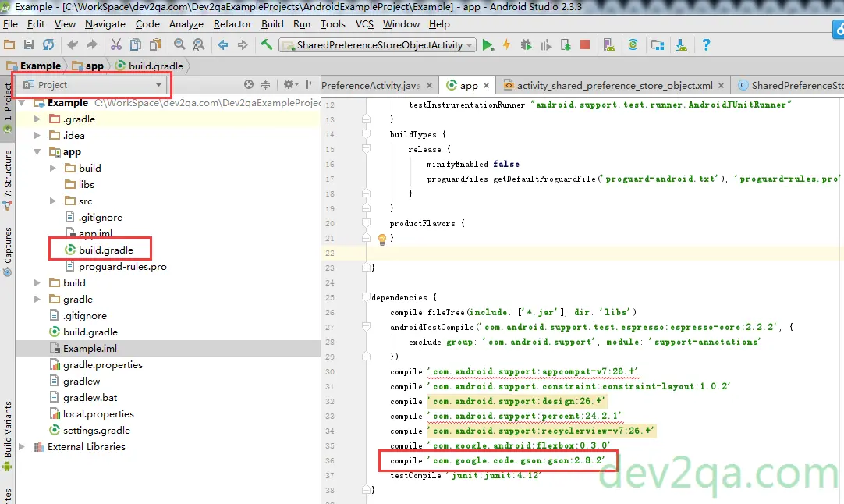Image resolution: width=844 pixels, height=504 pixels.
Task: Open the Refactor menu
Action: point(232,23)
